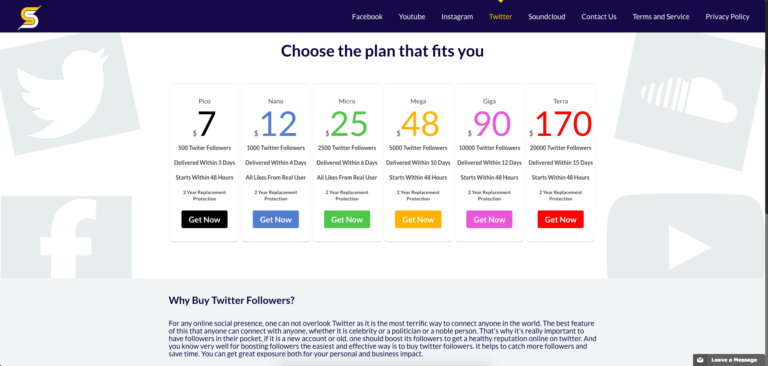Navigate to the Soundcloud page
This screenshot has height=366, width=768.
point(547,17)
